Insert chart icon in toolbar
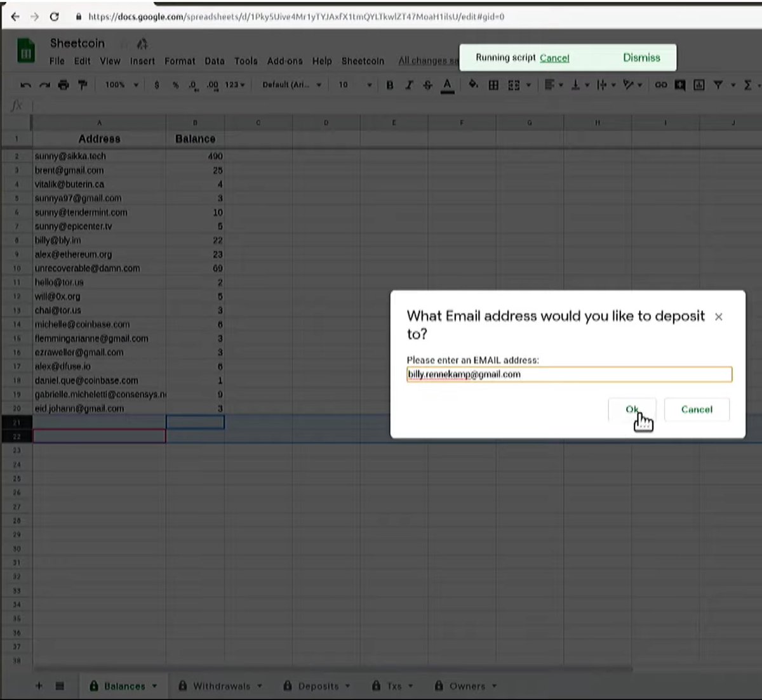762x700 pixels. click(699, 85)
